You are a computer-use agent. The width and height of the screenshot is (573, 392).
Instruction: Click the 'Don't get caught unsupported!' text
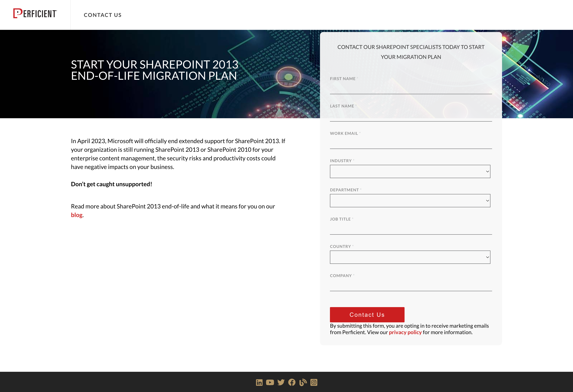click(111, 184)
